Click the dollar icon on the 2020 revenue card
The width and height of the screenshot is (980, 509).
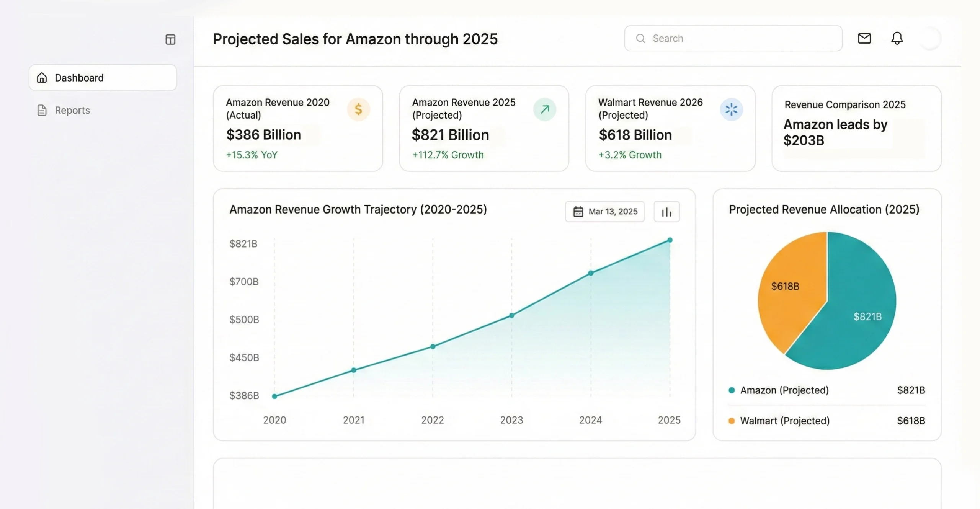[359, 109]
